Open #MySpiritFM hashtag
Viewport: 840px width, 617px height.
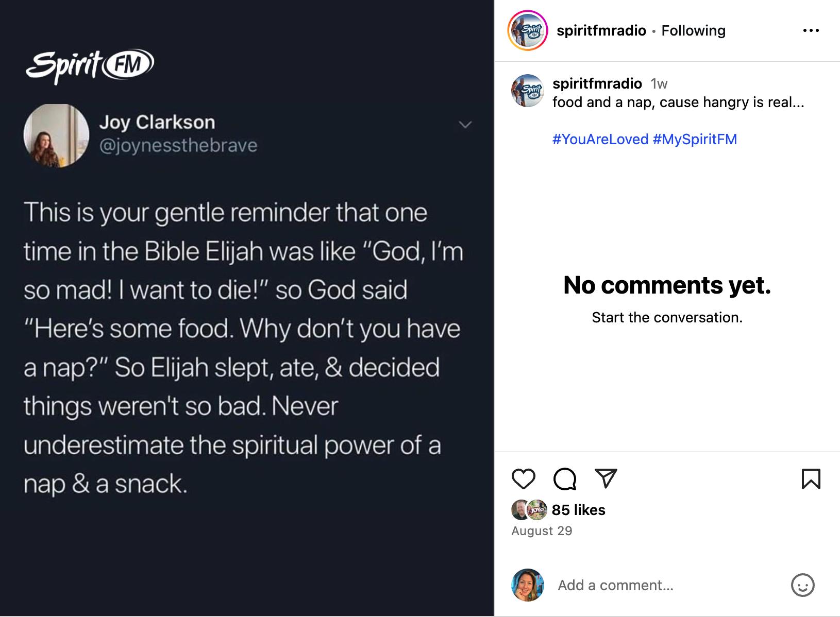(x=695, y=139)
